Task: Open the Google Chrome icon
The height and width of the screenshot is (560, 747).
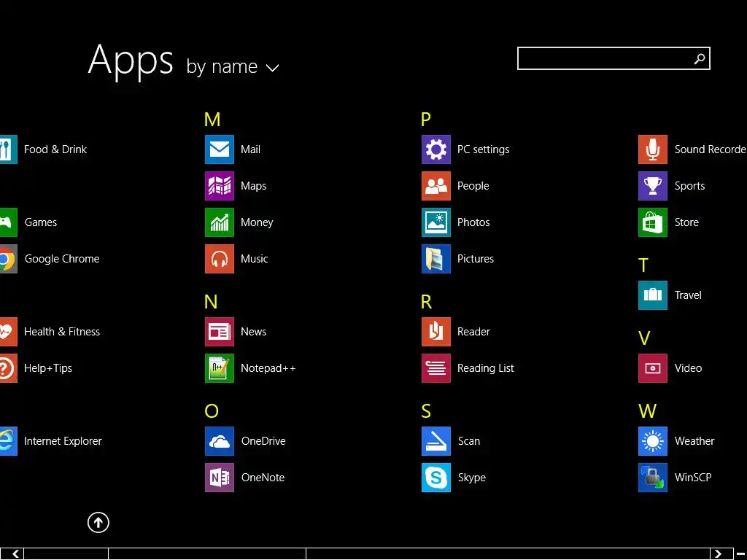Action: click(8, 259)
